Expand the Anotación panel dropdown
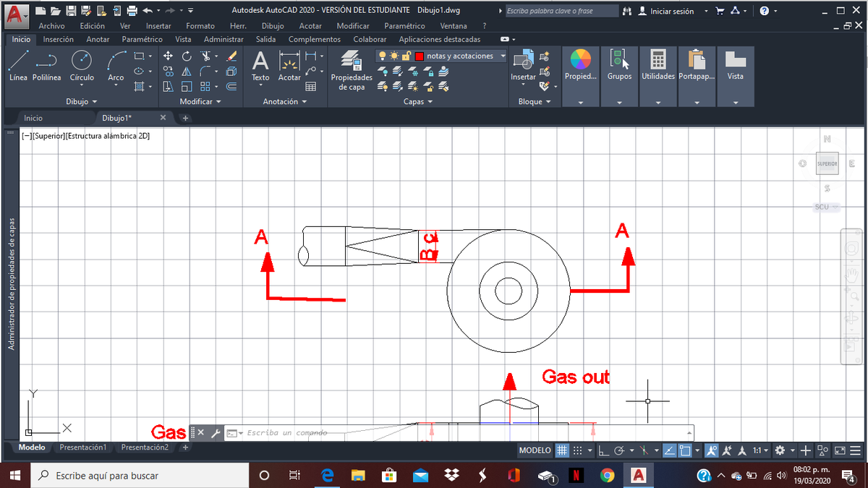 coord(284,102)
